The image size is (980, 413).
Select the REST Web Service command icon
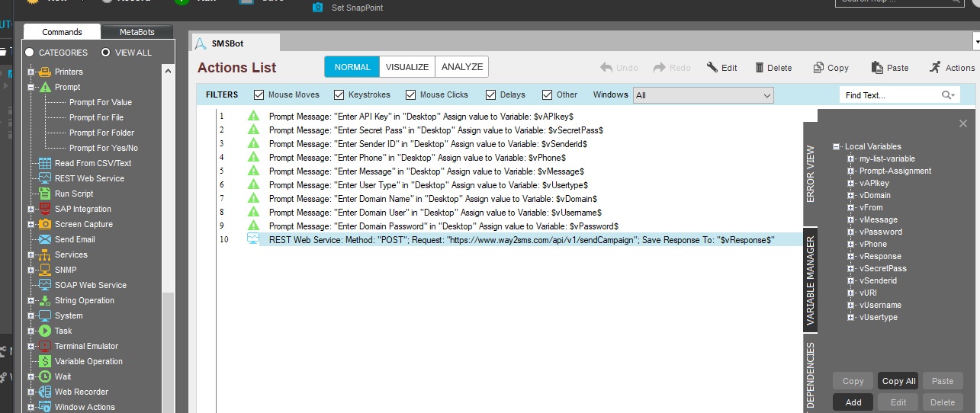[x=45, y=178]
